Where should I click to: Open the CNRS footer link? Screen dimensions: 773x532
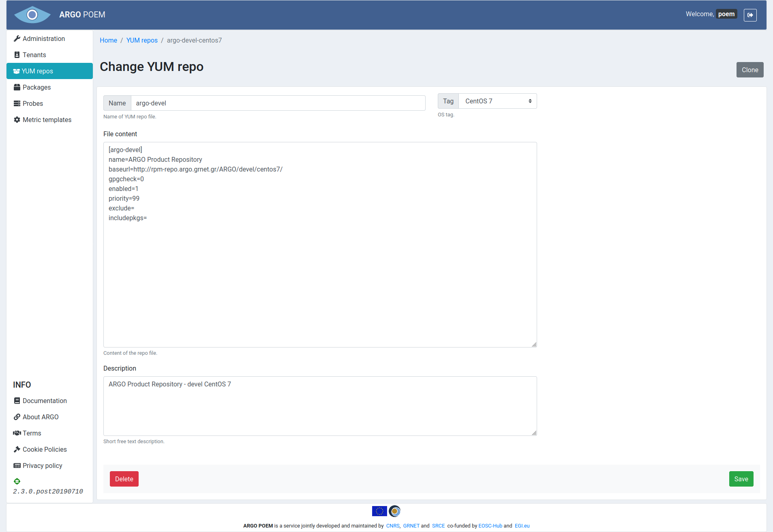tap(392, 526)
